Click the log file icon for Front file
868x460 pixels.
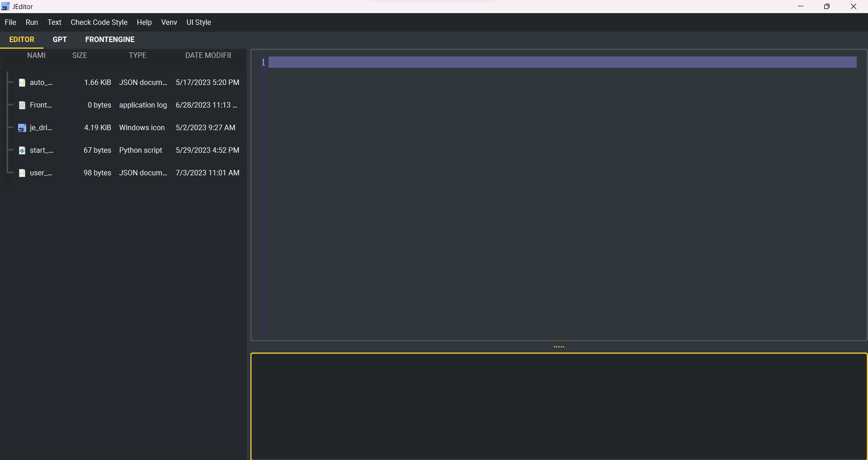(x=22, y=105)
